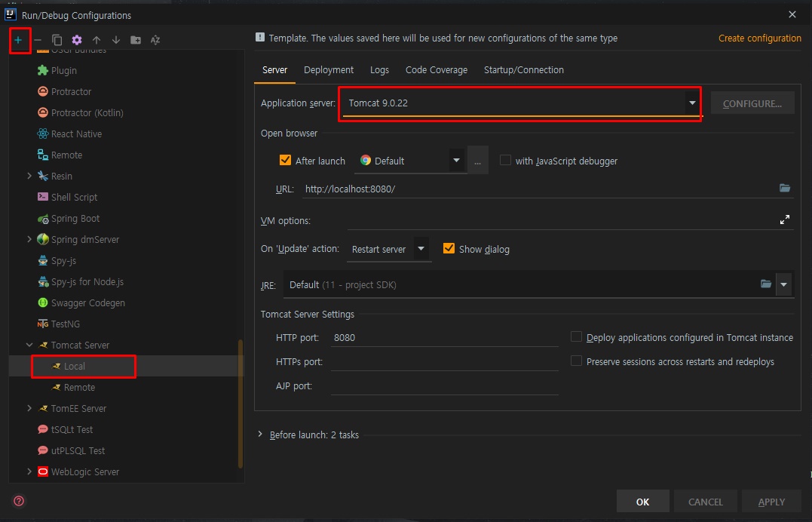Viewport: 812px width, 522px height.
Task: Click the Spring Boot icon
Action: 43,219
